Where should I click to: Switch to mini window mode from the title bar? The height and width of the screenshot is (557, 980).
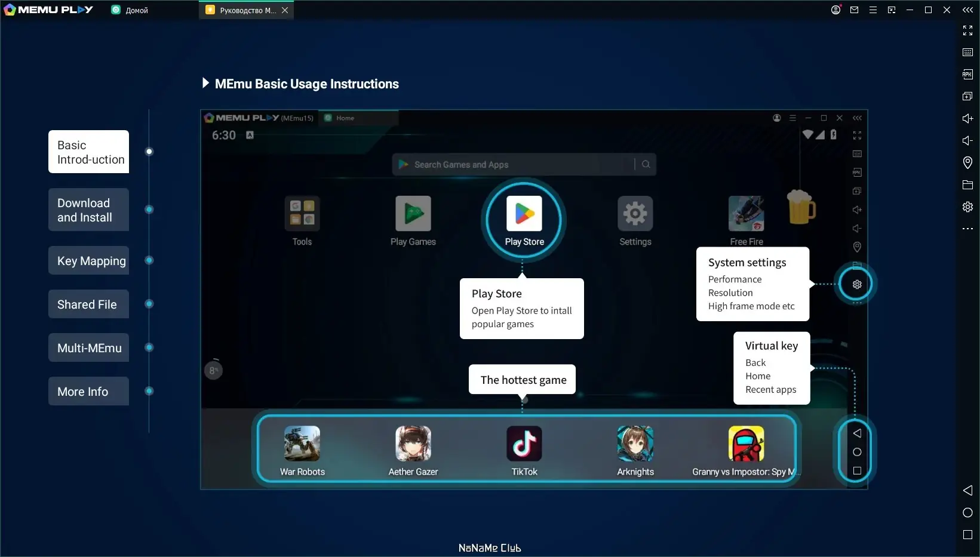[x=892, y=10]
